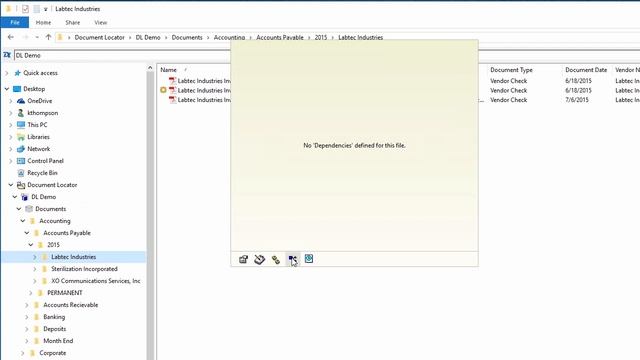Select the Accounting folder in navigation tree

(55, 221)
